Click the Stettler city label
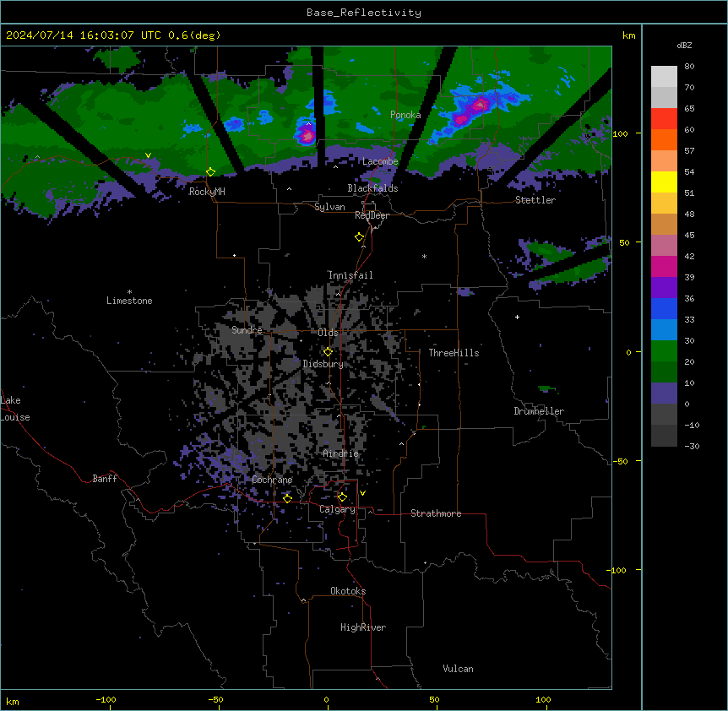Image resolution: width=728 pixels, height=711 pixels. pos(535,200)
